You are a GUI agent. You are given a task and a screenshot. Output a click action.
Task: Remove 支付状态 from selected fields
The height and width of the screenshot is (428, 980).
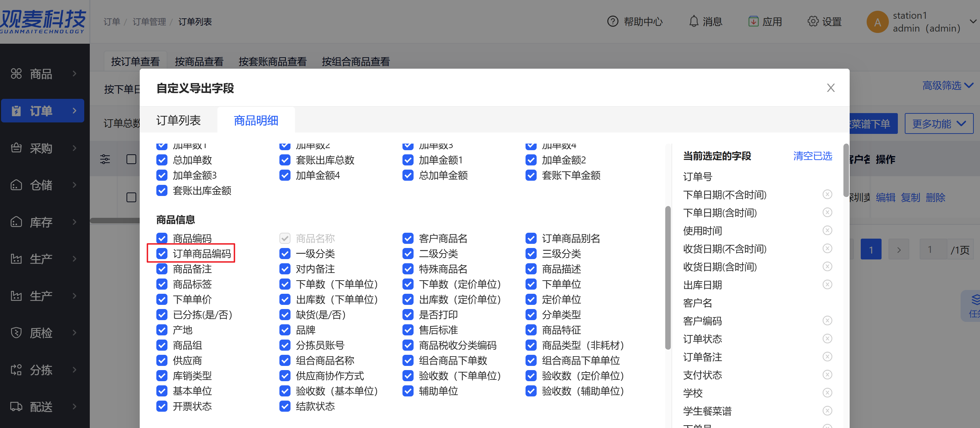(827, 375)
